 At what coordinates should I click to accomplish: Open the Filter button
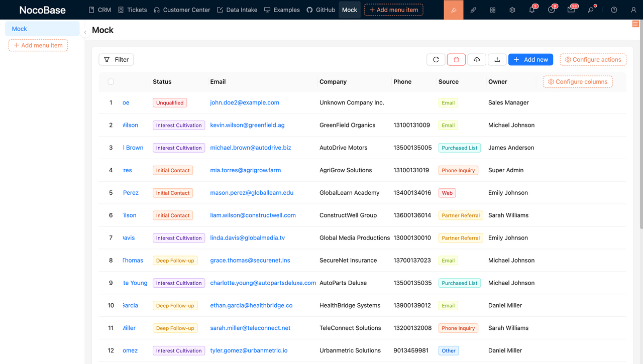(x=116, y=60)
